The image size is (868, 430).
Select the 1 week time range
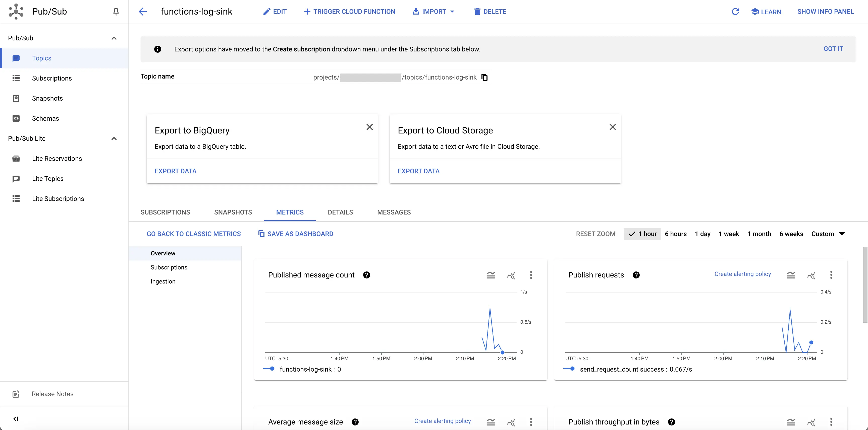pyautogui.click(x=729, y=234)
